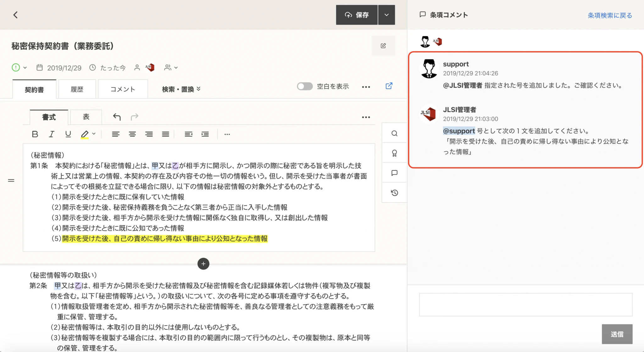Open the コメント tab

point(123,89)
